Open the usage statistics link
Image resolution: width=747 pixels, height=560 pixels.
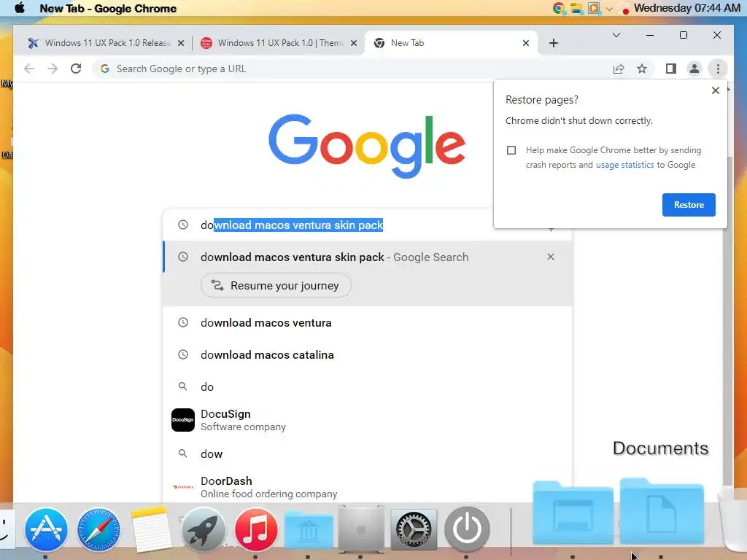(624, 165)
